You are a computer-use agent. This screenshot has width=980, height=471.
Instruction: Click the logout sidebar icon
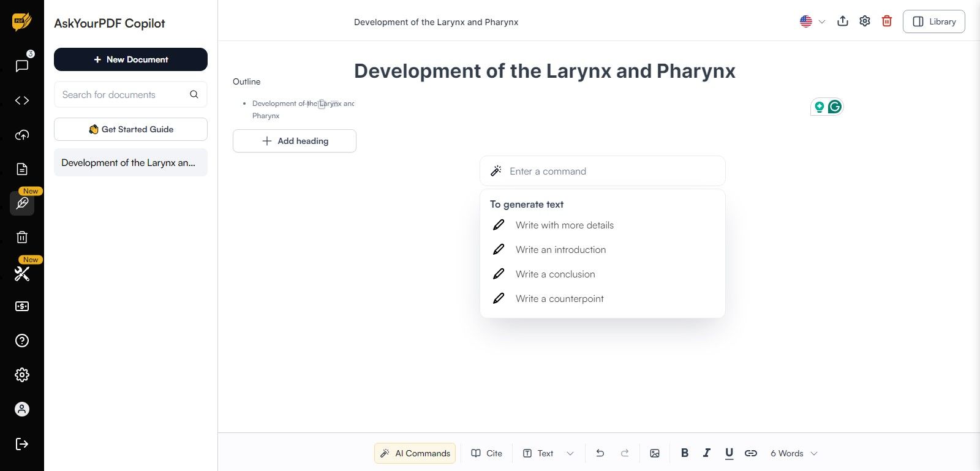[x=22, y=444]
